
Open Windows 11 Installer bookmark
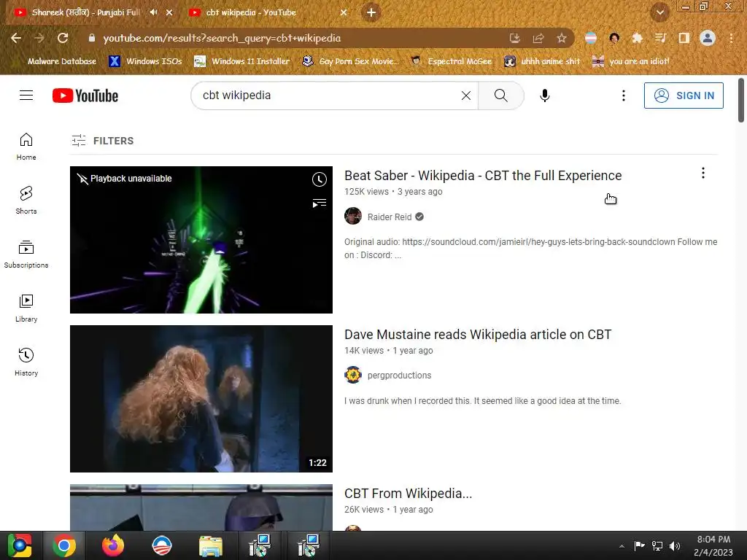242,61
